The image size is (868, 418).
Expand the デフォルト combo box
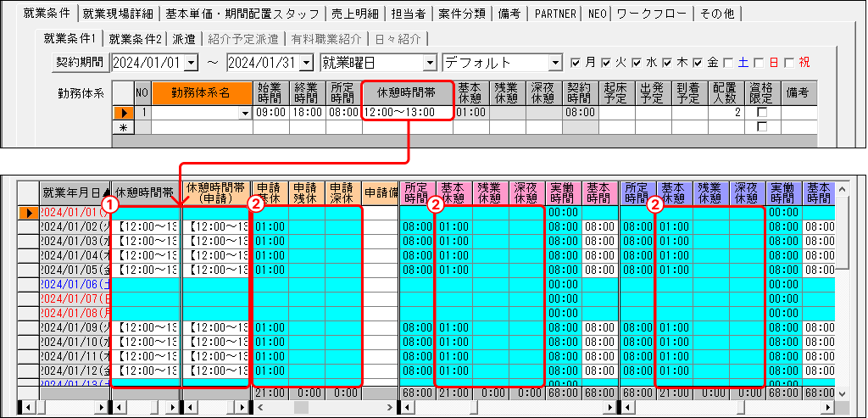click(555, 63)
